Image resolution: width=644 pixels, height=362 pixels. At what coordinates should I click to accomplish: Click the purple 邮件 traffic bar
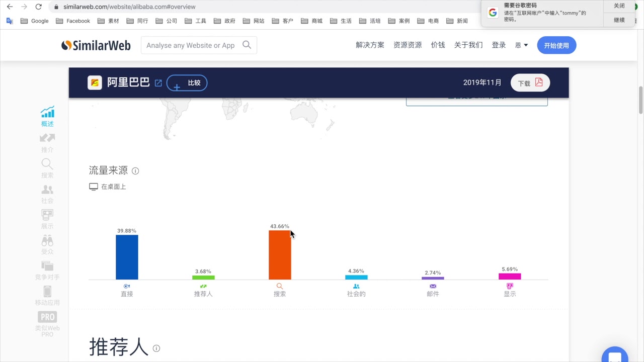coord(433,278)
